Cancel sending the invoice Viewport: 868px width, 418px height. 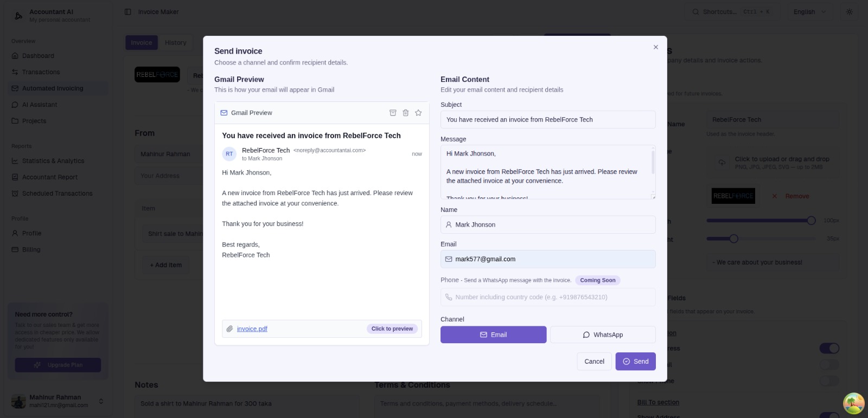pos(594,362)
